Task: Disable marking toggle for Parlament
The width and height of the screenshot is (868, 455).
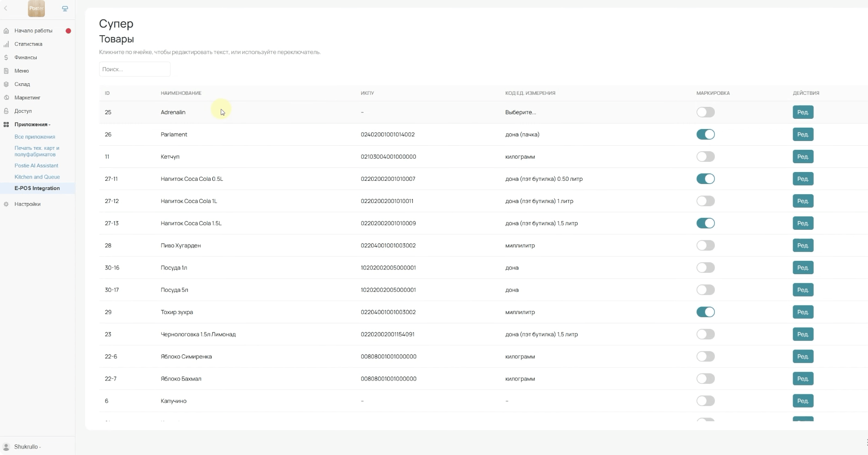Action: [x=705, y=135]
